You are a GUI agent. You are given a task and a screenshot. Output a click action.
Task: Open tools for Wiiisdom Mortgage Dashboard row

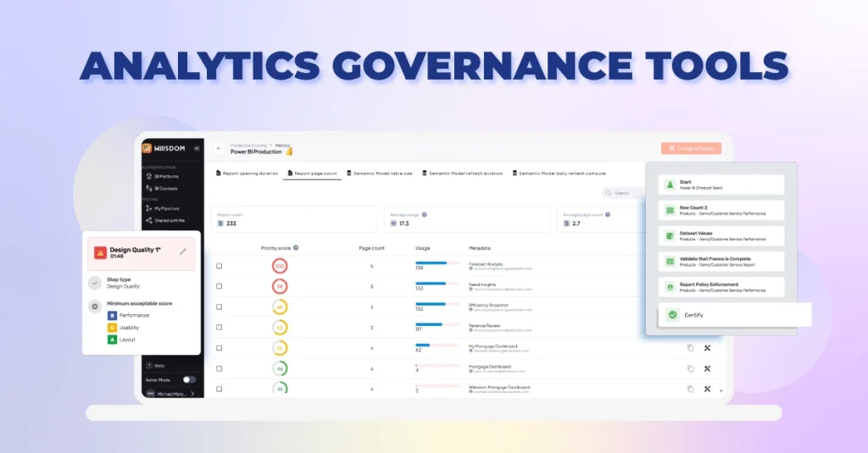click(707, 389)
